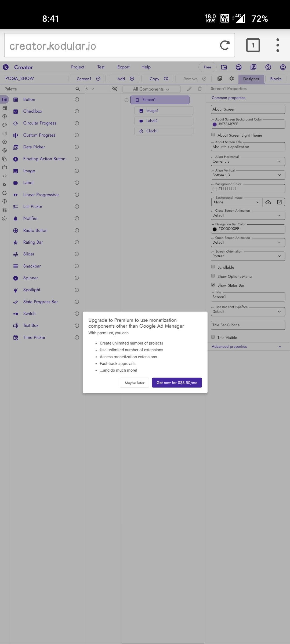Viewport: 290px width, 644px height.
Task: Click Get now for S$3.50/mo button
Action: [177, 383]
